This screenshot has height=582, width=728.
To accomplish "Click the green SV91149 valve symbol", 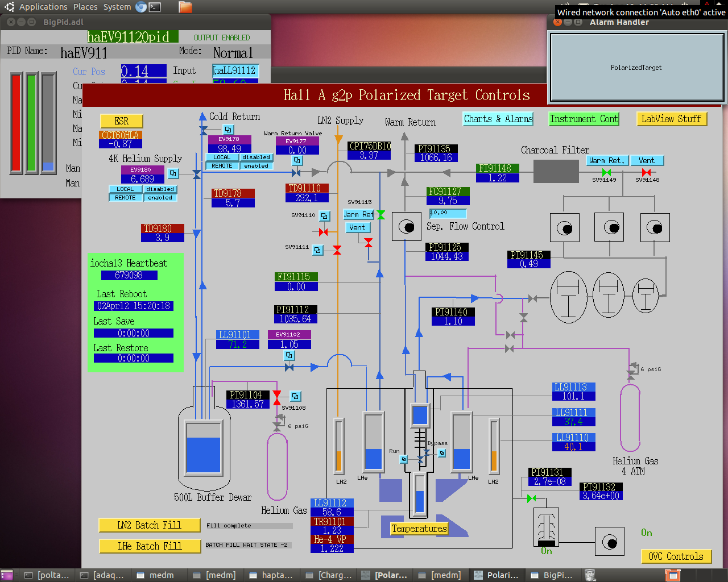I will point(606,172).
